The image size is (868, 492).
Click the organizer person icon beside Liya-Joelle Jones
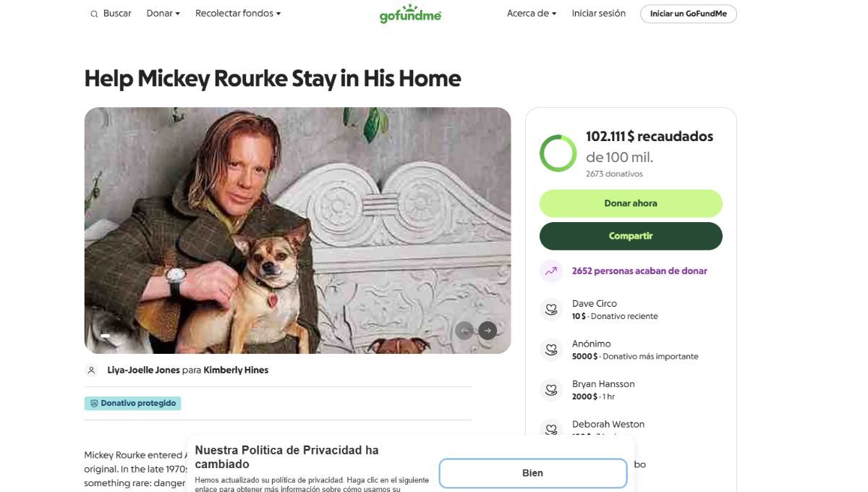pyautogui.click(x=91, y=370)
